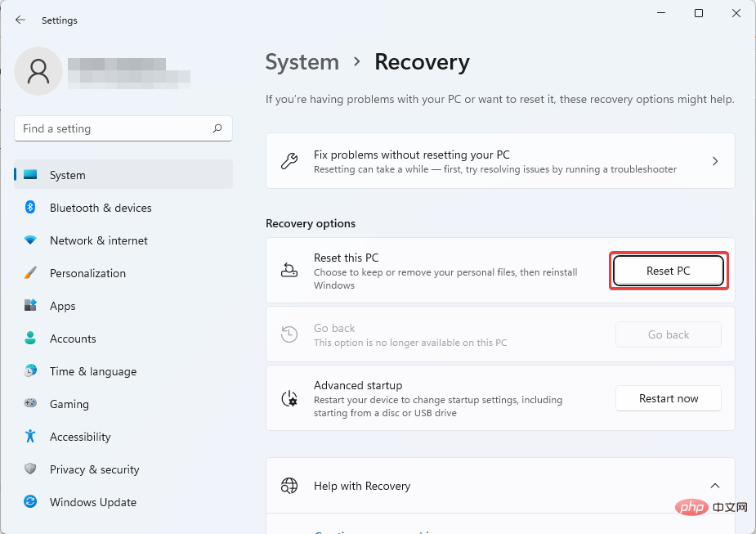Click the wrench troubleshoot icon
Screen dimensions: 756x534
[x=289, y=161]
